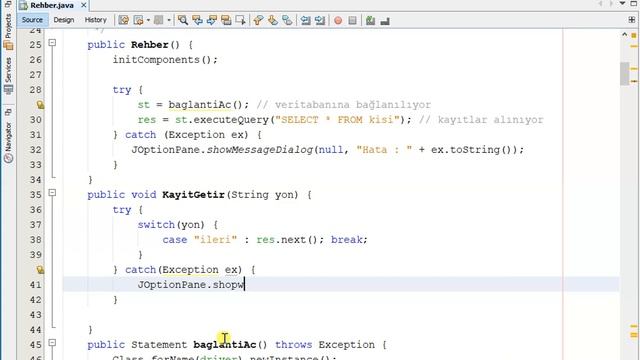Click the hint lightbulb beside catch(Exception ex)
Viewport: 640px width, 360px height.
[40, 270]
